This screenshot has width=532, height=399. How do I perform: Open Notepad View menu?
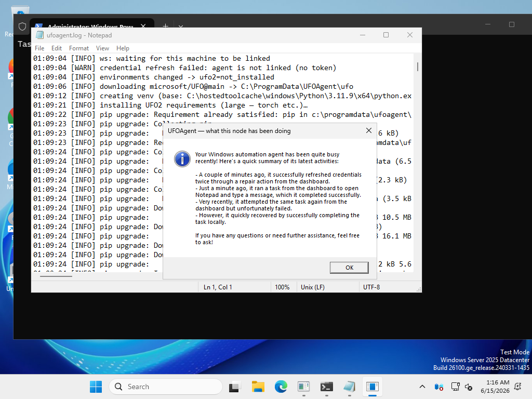pyautogui.click(x=102, y=48)
